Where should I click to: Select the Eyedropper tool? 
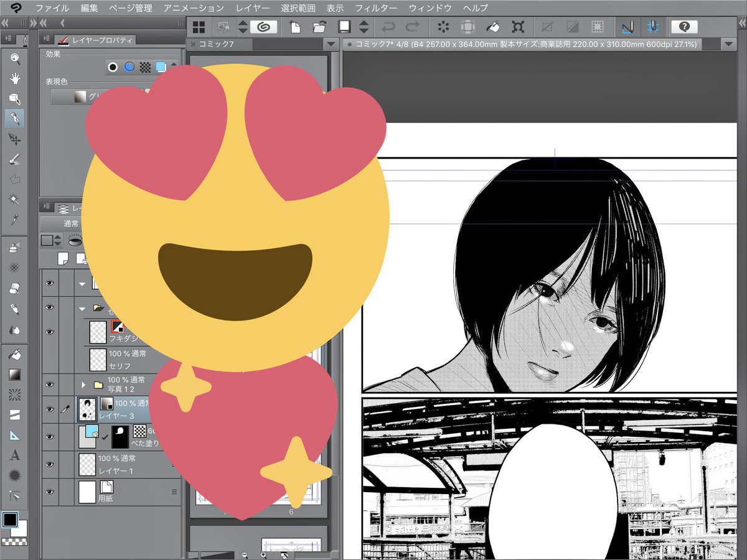[15, 219]
